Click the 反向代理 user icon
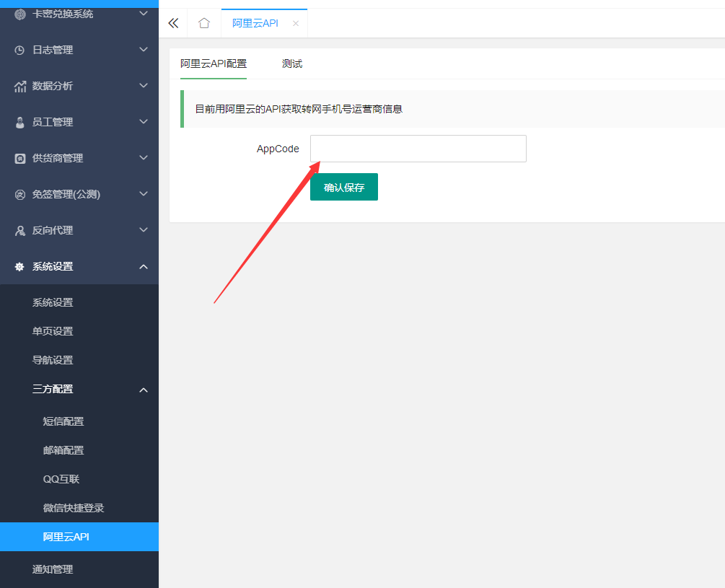 (20, 231)
